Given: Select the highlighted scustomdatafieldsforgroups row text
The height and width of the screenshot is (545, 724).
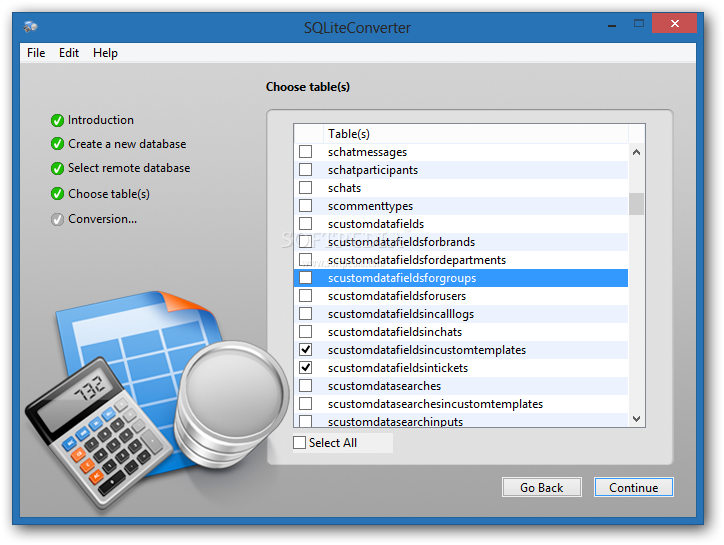Looking at the screenshot, I should click(402, 278).
